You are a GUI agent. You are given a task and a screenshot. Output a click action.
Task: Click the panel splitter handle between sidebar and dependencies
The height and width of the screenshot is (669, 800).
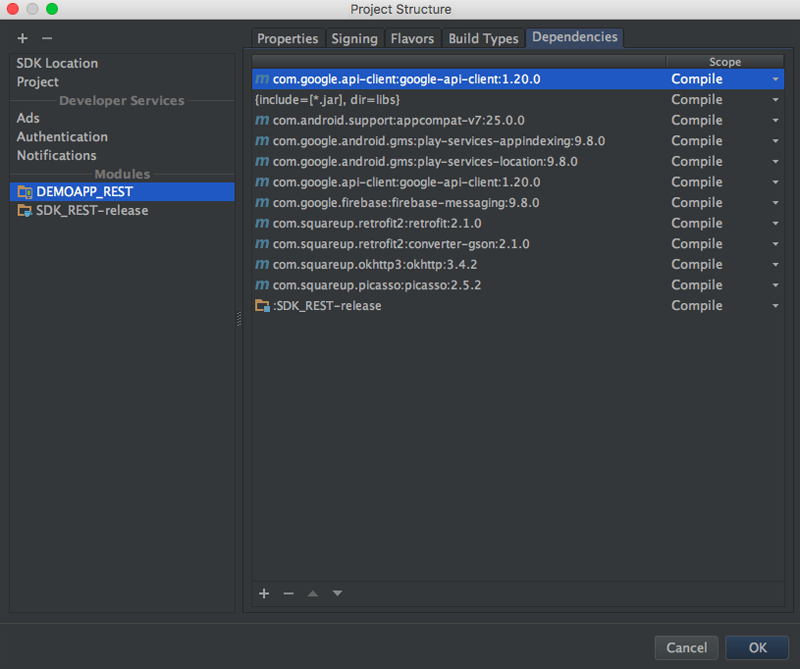point(239,319)
